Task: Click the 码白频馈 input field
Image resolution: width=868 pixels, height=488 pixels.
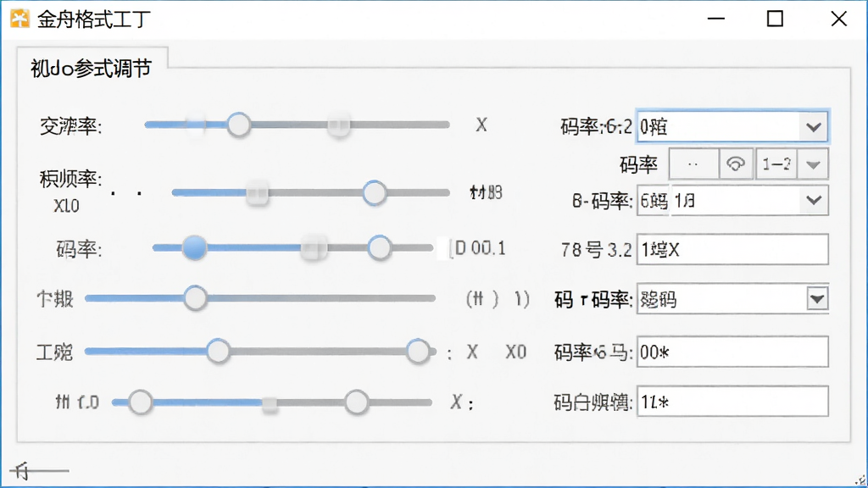Action: 732,402
